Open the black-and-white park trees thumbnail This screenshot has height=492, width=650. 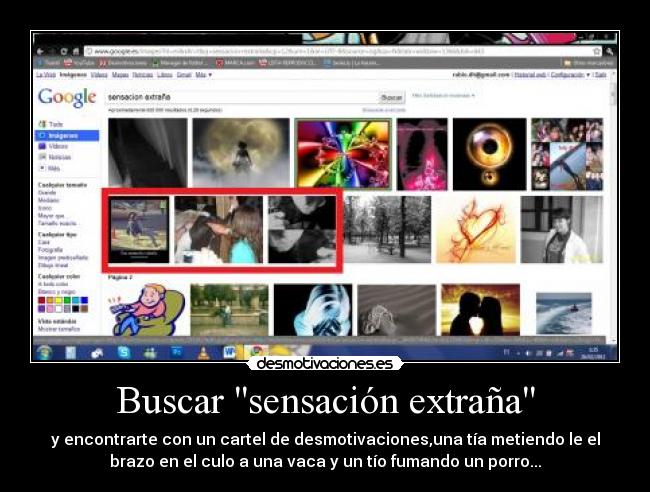point(387,229)
